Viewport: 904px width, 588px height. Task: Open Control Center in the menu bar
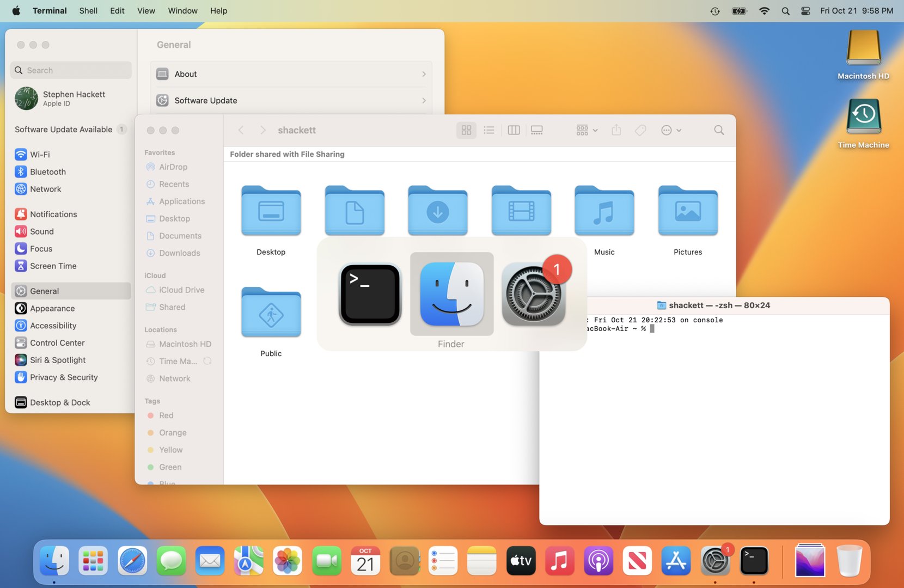[805, 11]
